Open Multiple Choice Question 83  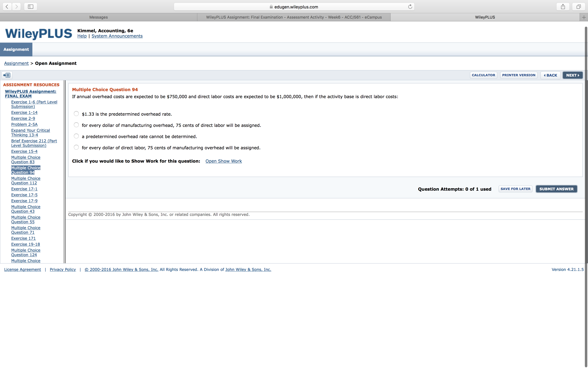tap(26, 160)
